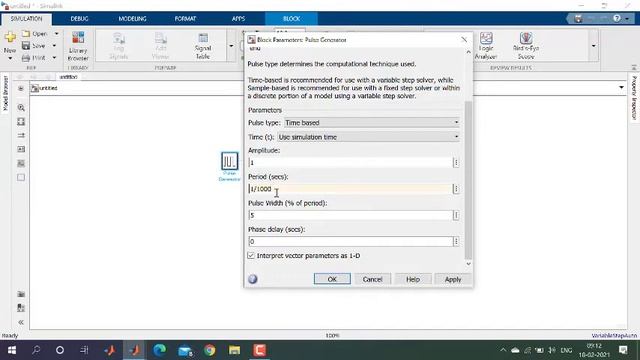Image resolution: width=640 pixels, height=360 pixels.
Task: Click the zoom tool in left palette
Action: (21, 108)
